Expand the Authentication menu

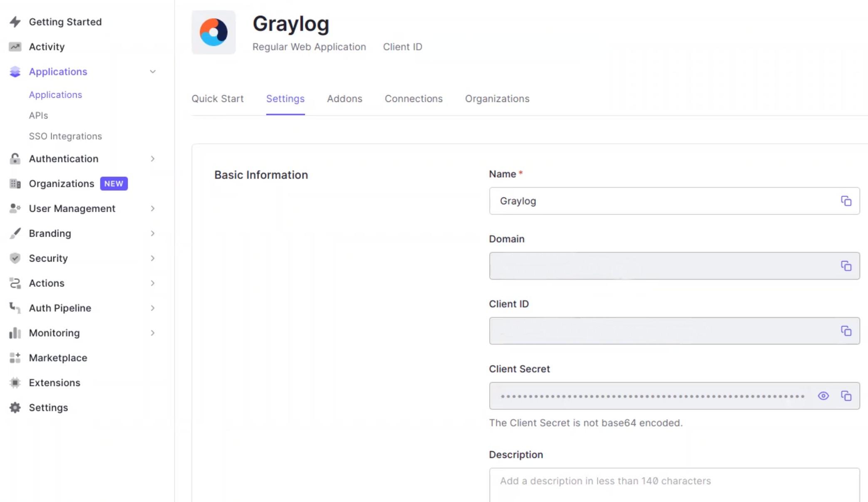coord(153,159)
